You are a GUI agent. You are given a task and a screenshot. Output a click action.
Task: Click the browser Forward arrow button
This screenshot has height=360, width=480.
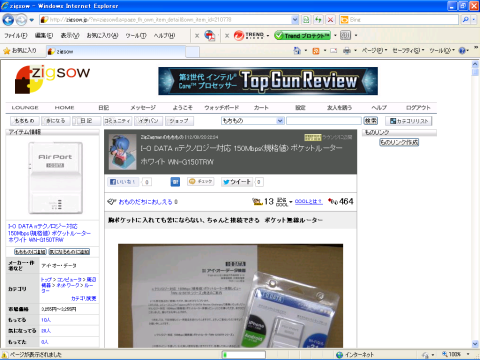coord(21,20)
